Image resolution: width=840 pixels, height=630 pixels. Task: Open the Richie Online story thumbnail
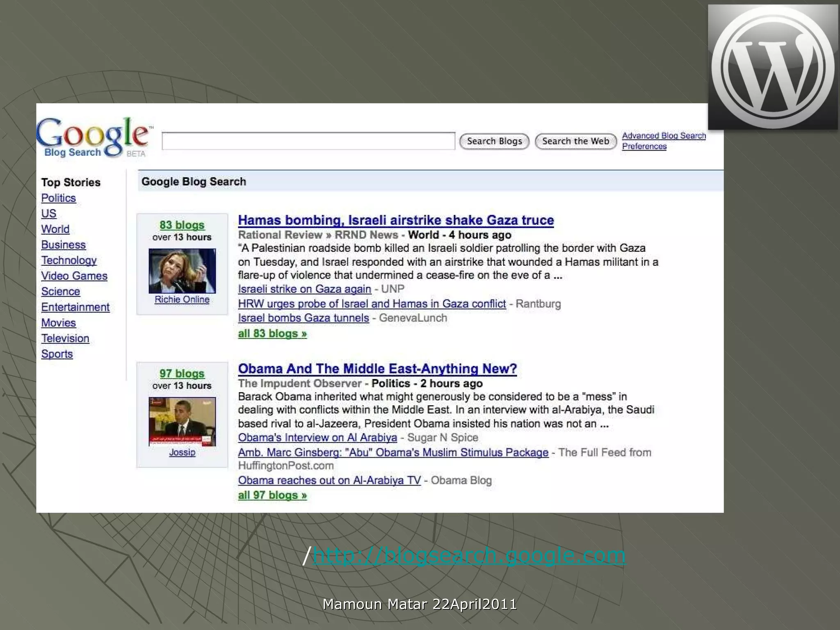[182, 271]
